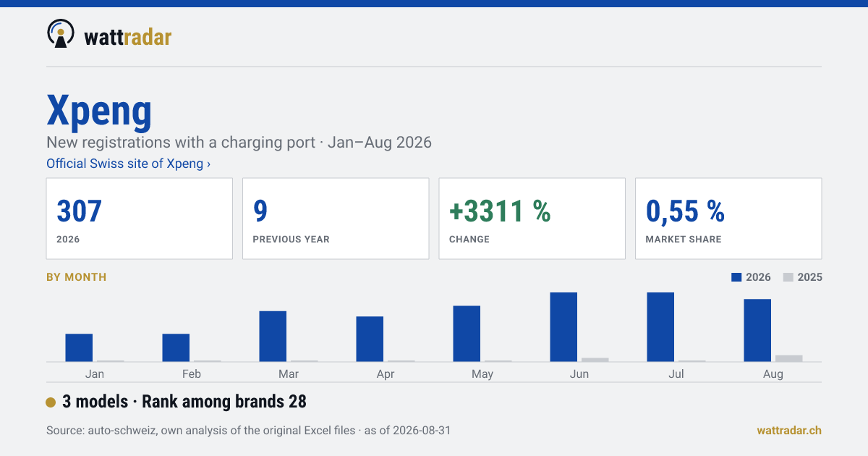
Task: Click the blue March 2026 bar
Action: pos(273,336)
